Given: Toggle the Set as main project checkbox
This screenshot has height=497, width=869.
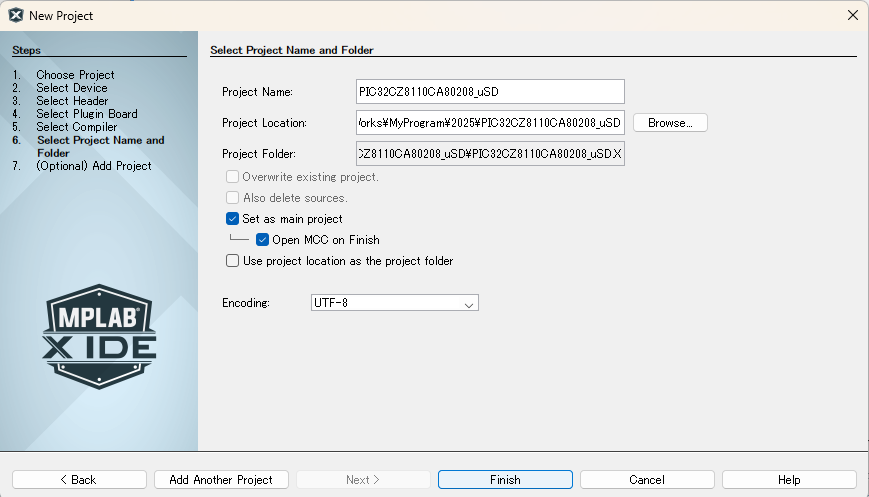Looking at the screenshot, I should click(x=233, y=219).
